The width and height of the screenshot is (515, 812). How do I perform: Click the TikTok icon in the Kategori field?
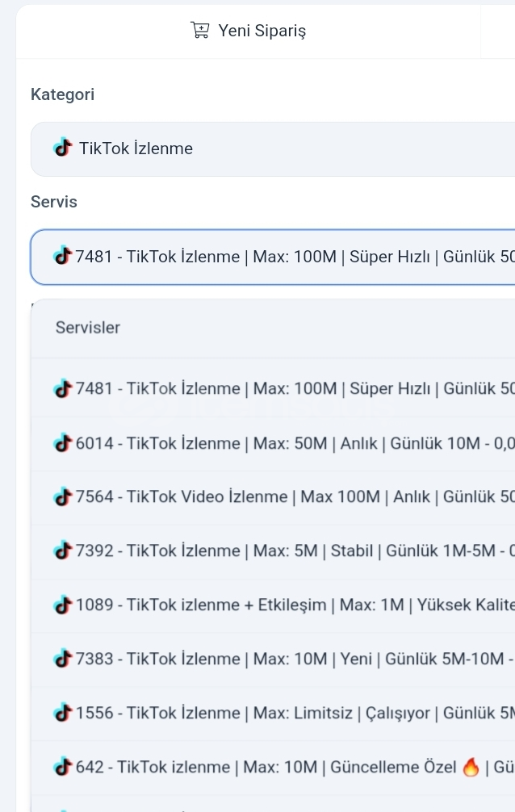(x=63, y=148)
